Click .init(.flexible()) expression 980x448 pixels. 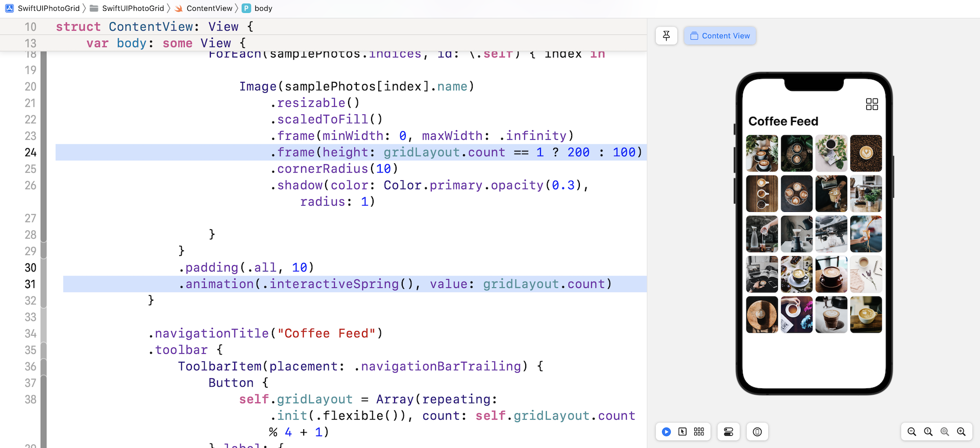click(x=337, y=416)
